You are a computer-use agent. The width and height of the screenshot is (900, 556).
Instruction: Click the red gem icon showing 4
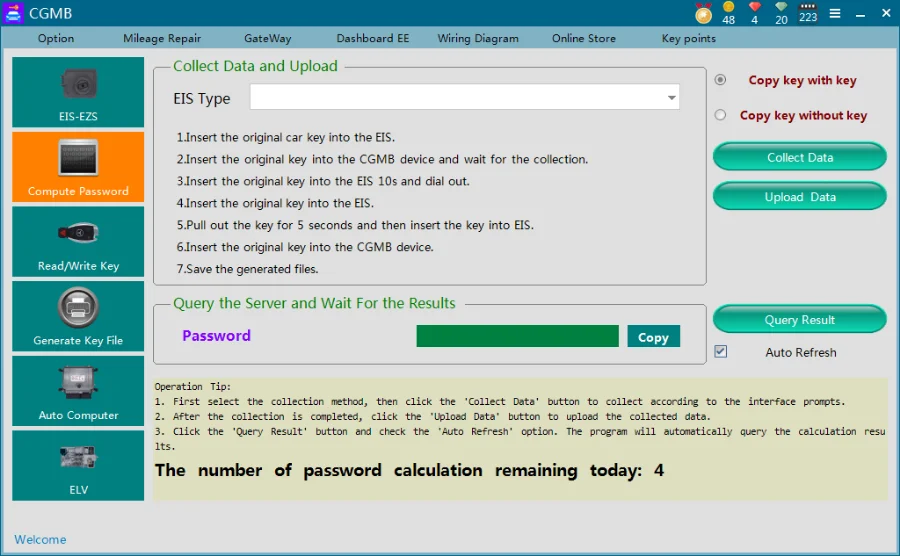point(755,13)
